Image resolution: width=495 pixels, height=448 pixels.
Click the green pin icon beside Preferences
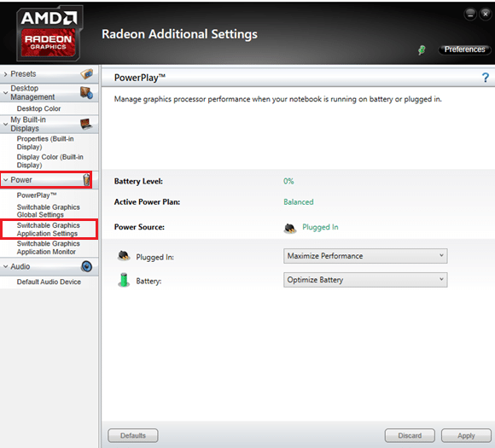[422, 49]
